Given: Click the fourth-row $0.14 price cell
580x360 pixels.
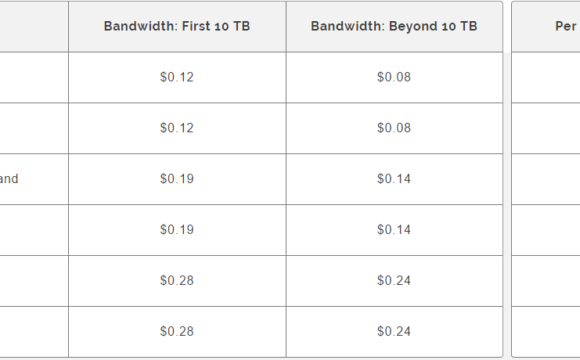Looking at the screenshot, I should (394, 230).
